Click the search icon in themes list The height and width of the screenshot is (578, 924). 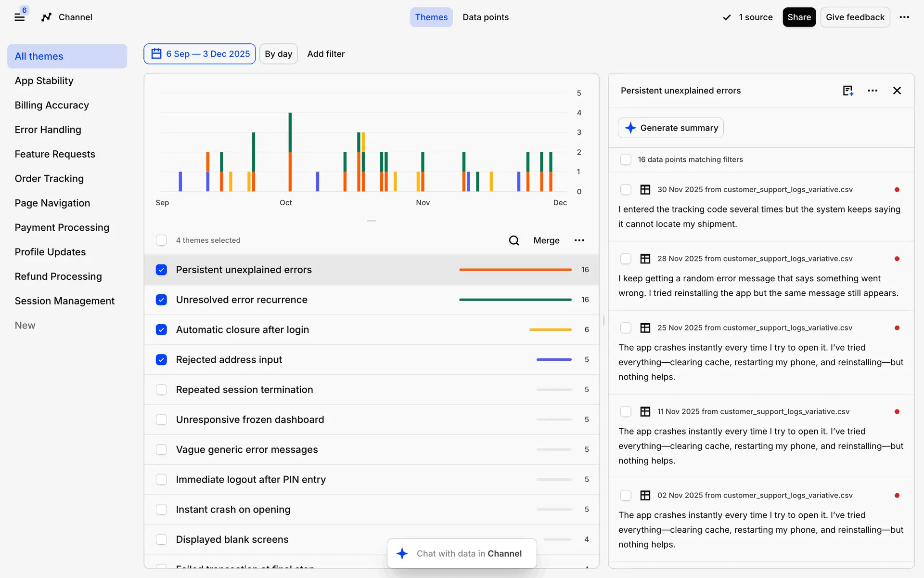(514, 240)
